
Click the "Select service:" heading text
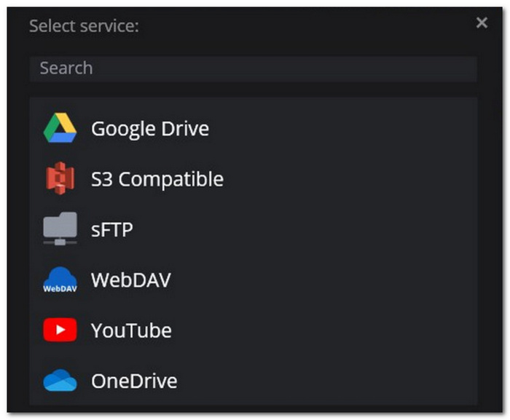click(x=84, y=26)
